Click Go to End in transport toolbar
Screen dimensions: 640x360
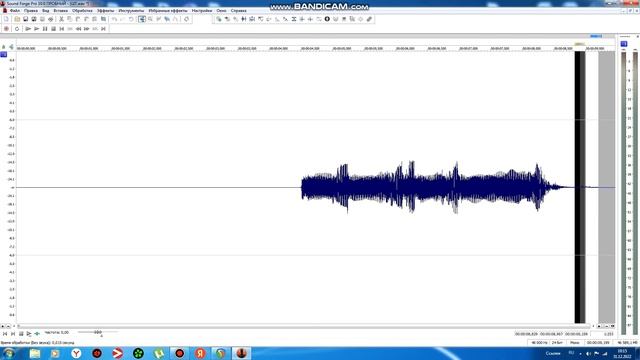point(103,29)
